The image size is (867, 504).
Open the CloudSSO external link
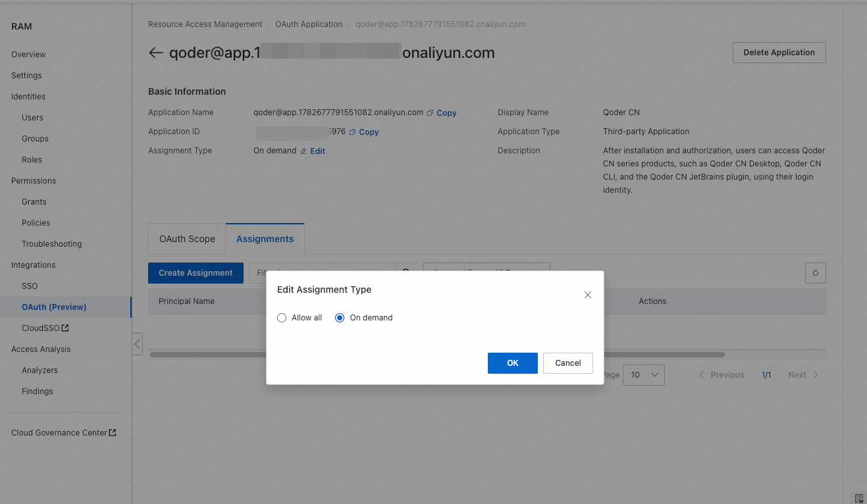[x=45, y=328]
